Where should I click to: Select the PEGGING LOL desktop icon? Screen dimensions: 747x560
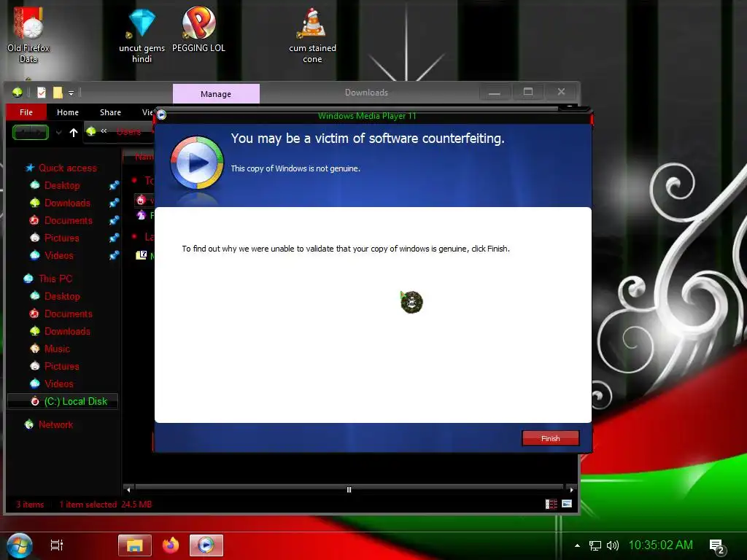pyautogui.click(x=198, y=29)
